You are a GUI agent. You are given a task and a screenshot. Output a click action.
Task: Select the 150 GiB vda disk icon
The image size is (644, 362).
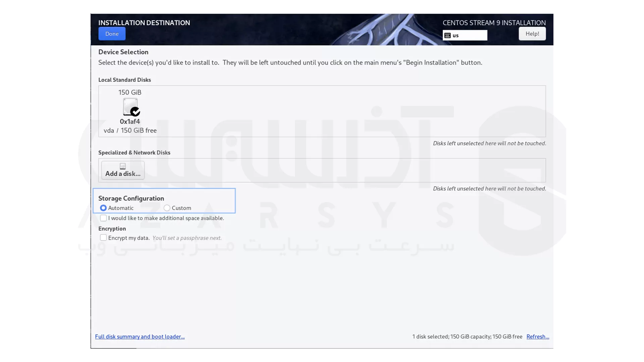130,107
